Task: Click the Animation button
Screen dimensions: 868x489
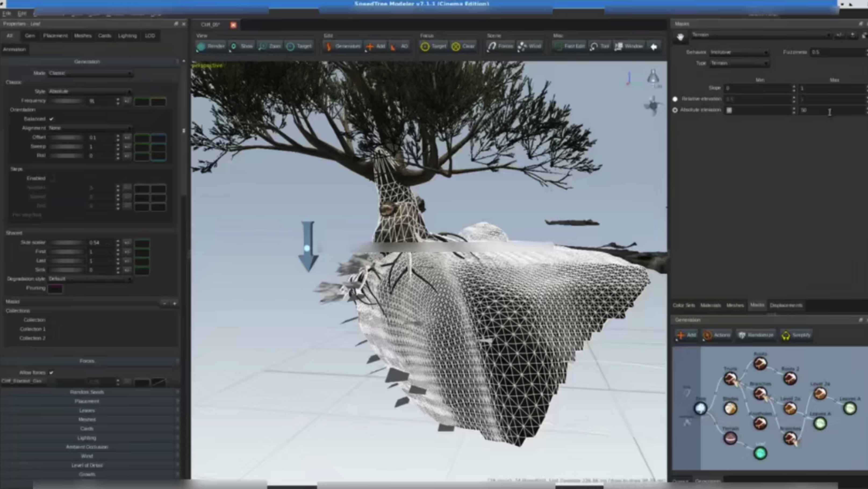Action: (x=14, y=49)
